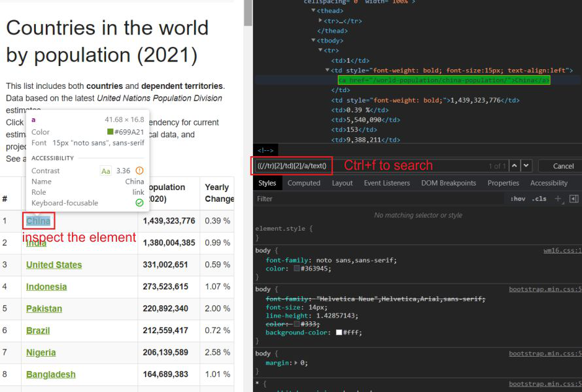Click table cell 331,002,651
Viewport: 582px width, 392px height.
coord(169,265)
